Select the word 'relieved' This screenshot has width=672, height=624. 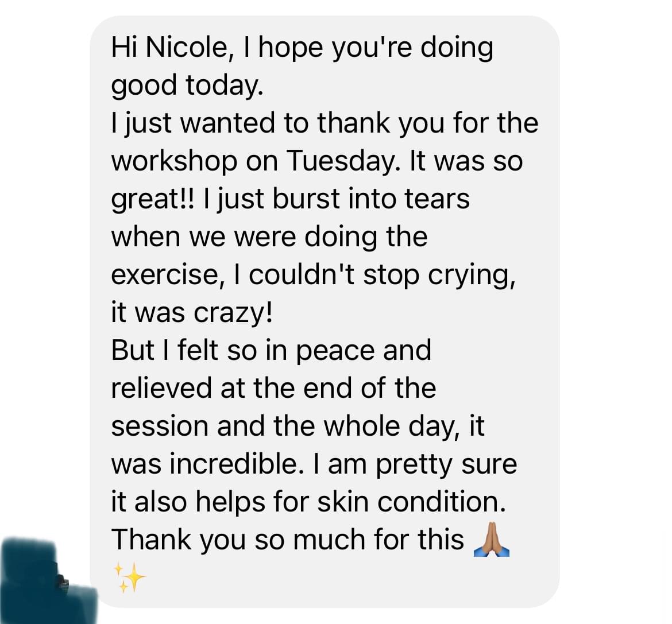[x=161, y=388]
